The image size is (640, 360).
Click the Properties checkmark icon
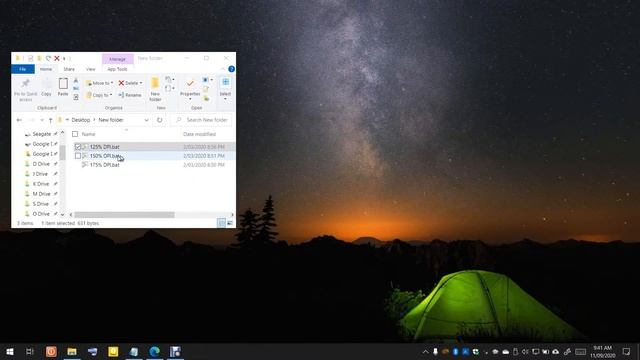coord(190,83)
